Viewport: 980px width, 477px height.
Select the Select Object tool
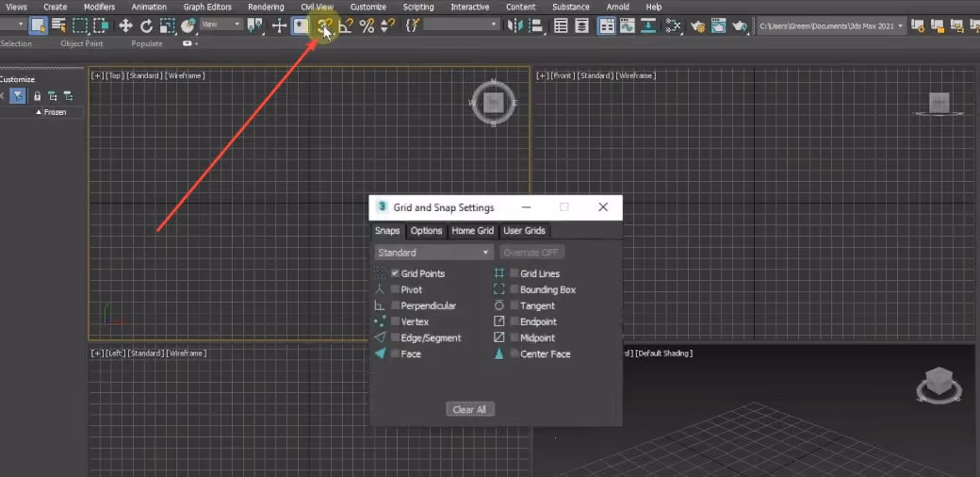[38, 25]
